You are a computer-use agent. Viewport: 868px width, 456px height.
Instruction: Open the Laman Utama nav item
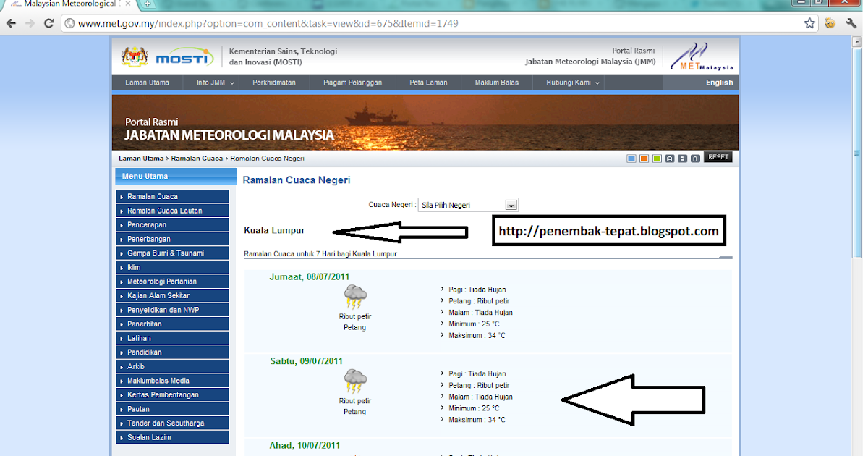147,83
